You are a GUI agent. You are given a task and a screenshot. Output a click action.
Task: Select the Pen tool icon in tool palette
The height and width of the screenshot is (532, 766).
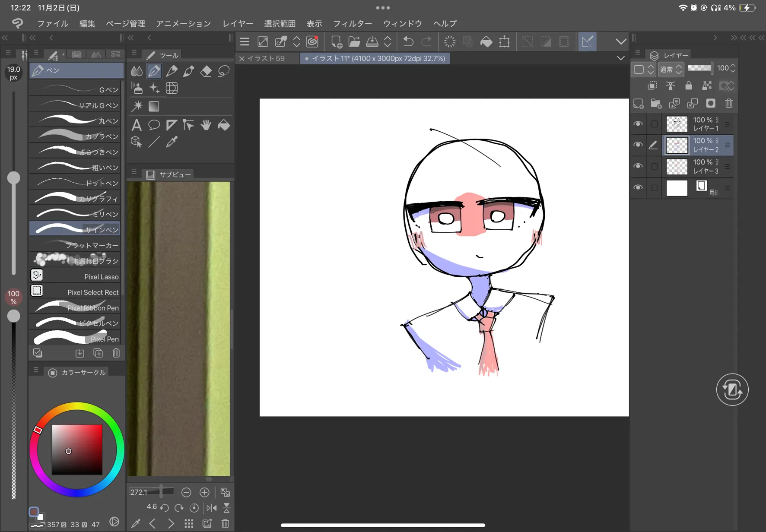(x=154, y=71)
